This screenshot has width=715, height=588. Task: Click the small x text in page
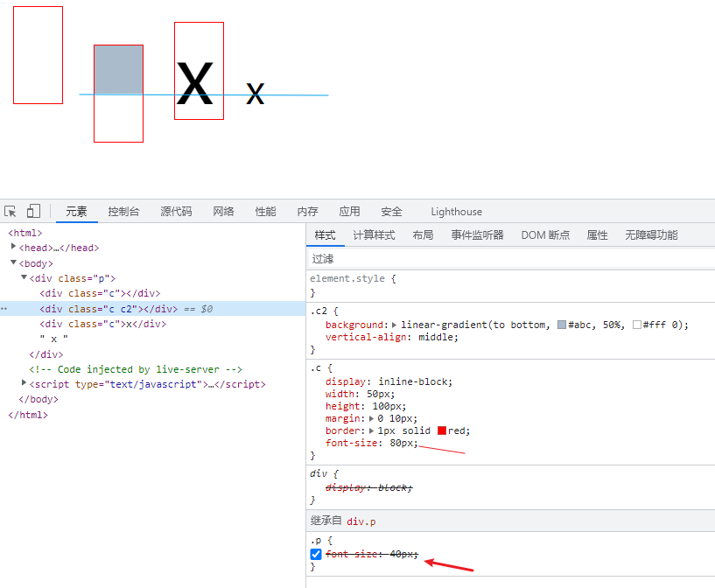tap(256, 94)
